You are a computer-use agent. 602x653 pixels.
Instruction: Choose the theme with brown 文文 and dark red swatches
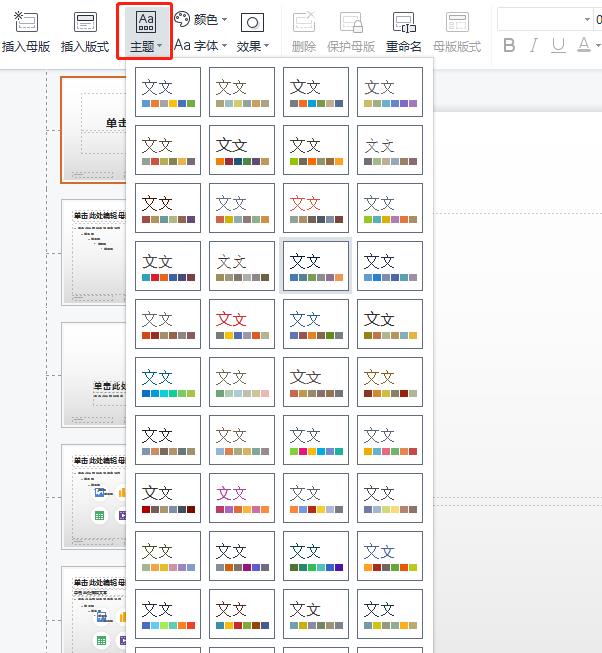(x=390, y=382)
